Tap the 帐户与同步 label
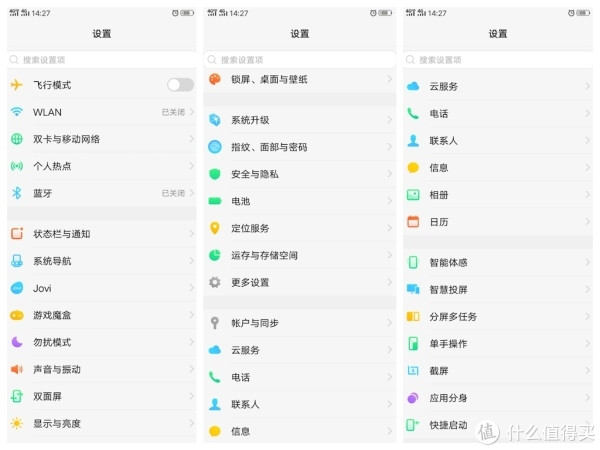Viewport: 600px width, 450px height. tap(254, 323)
